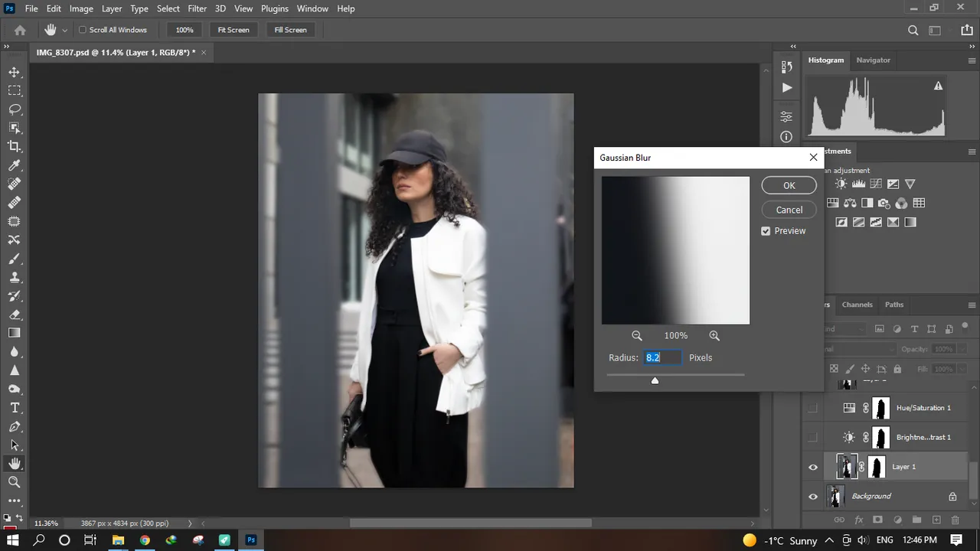This screenshot has width=980, height=551.
Task: Select the Blur tool in toolbar
Action: click(x=15, y=352)
